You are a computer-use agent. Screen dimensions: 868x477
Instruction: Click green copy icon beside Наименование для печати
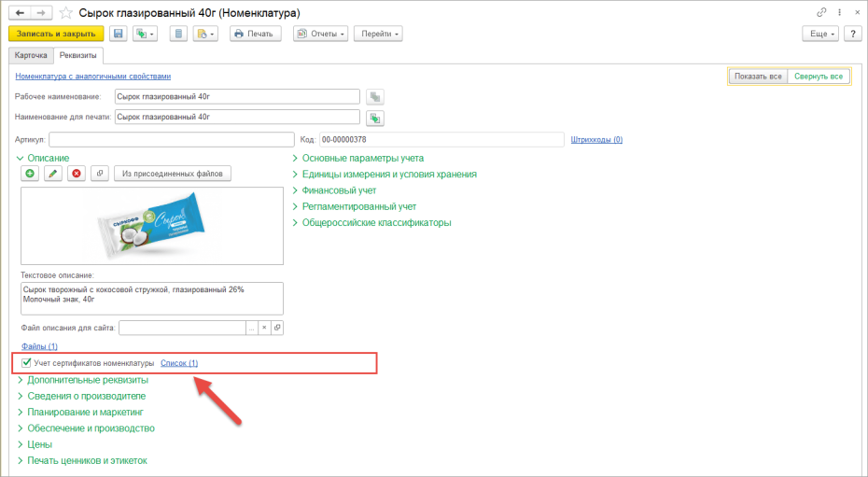[x=375, y=118]
